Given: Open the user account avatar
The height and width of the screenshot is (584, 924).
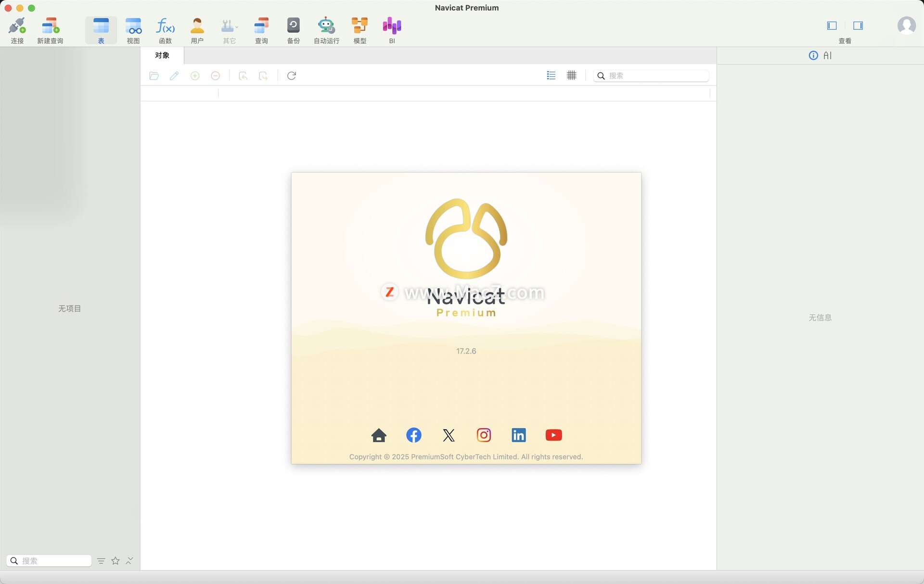Looking at the screenshot, I should pyautogui.click(x=907, y=25).
